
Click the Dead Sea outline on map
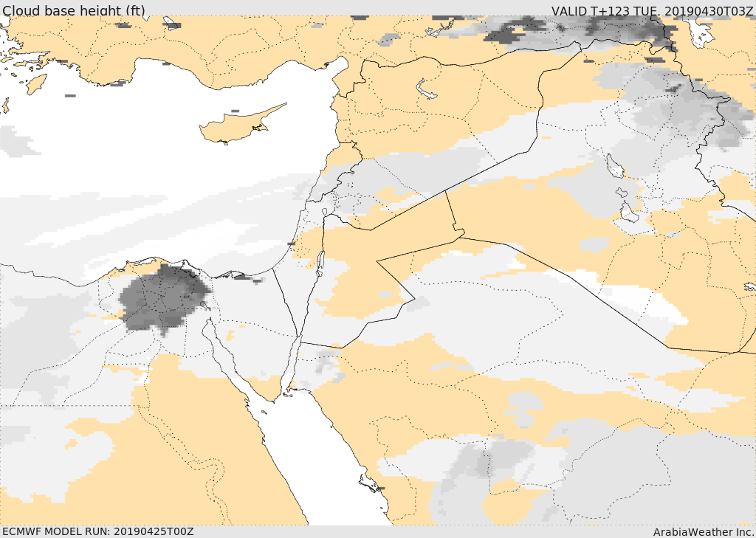point(320,264)
